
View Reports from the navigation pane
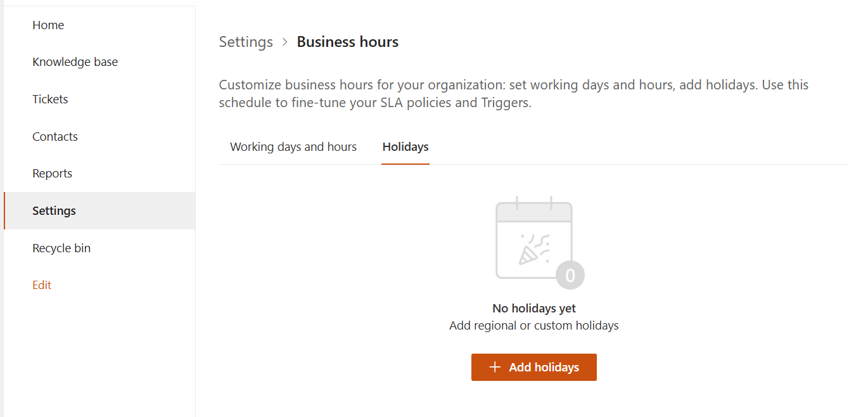click(52, 173)
